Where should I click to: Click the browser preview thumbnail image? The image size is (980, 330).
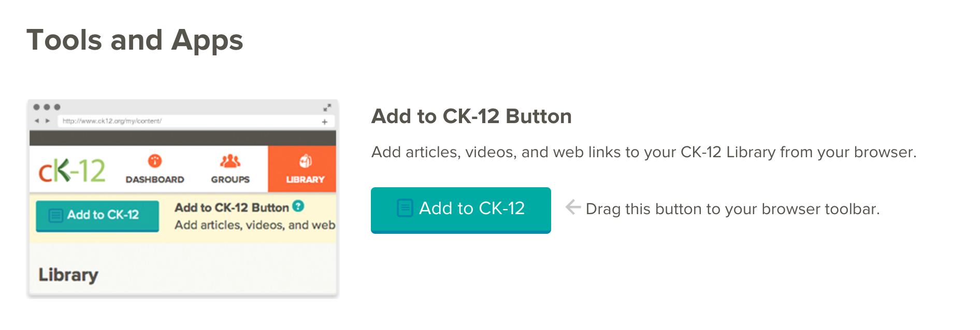(183, 199)
